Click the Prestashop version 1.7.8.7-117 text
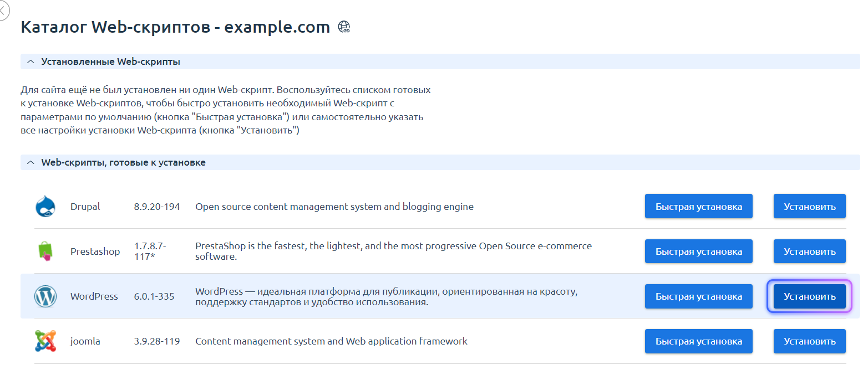Image resolution: width=868 pixels, height=375 pixels. (x=150, y=251)
